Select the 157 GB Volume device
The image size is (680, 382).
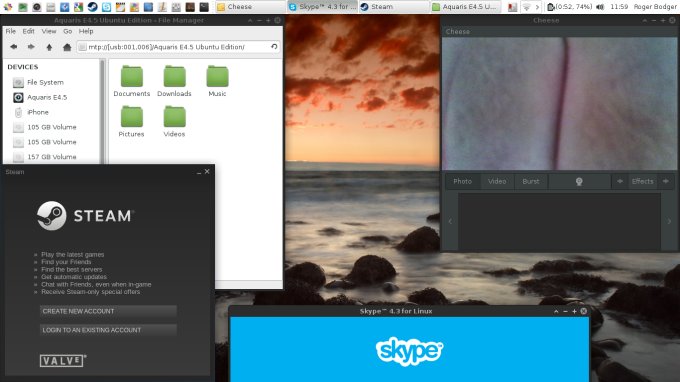(52, 157)
